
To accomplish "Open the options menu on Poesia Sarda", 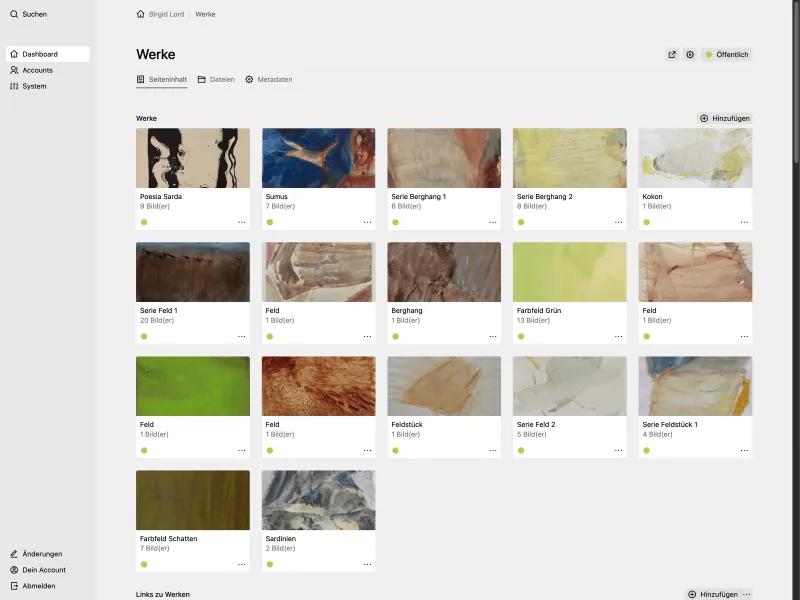I will click(x=240, y=222).
